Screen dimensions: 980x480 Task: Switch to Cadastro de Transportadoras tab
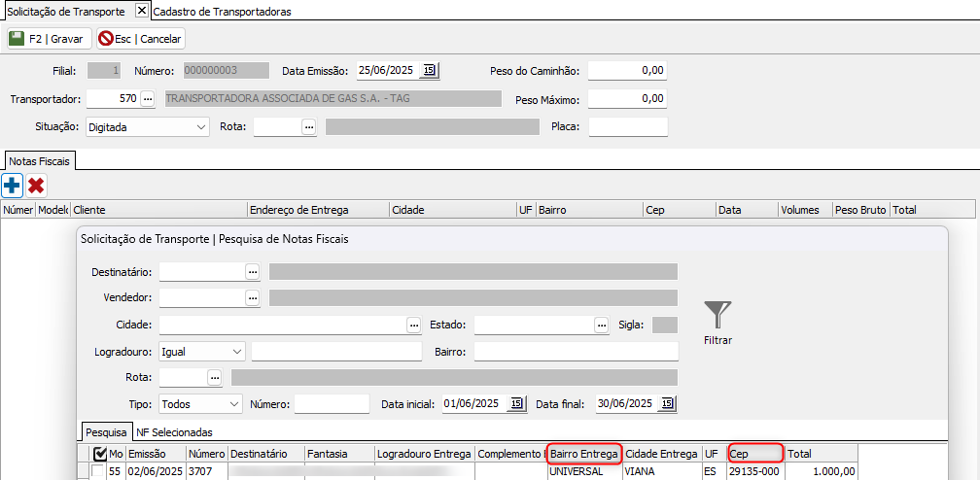click(x=223, y=12)
